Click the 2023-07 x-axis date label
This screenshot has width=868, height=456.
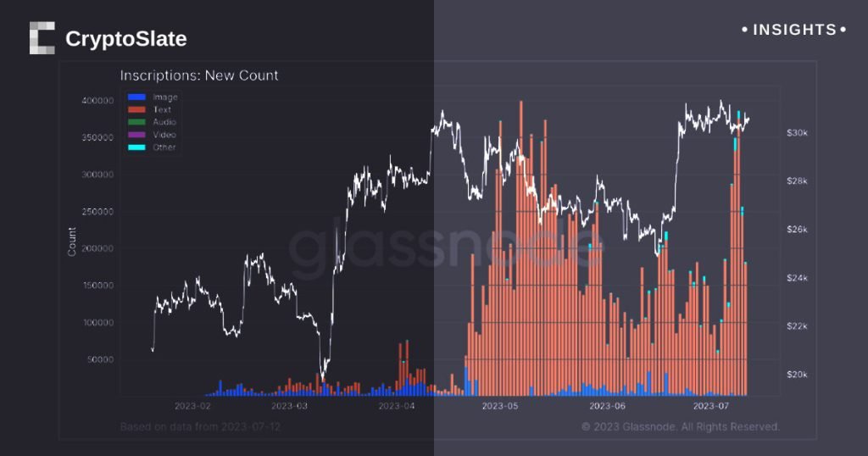711,406
